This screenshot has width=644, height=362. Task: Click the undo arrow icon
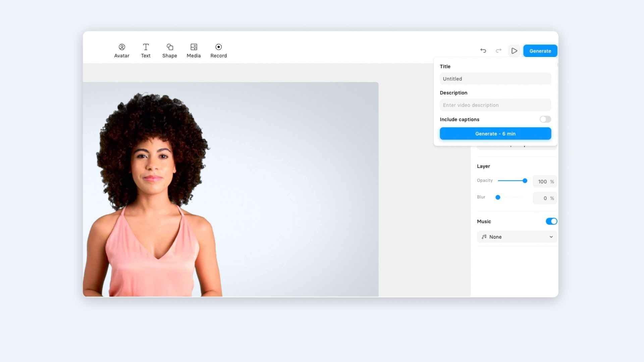point(483,50)
